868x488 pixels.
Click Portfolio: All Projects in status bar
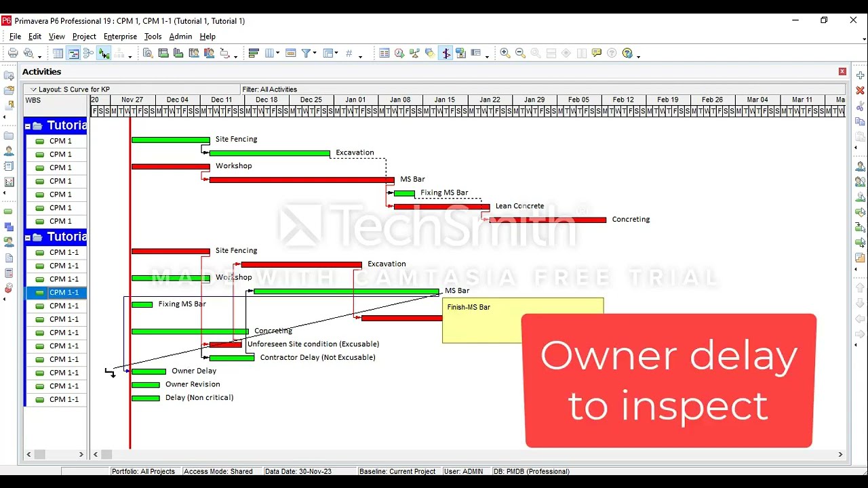pos(143,471)
